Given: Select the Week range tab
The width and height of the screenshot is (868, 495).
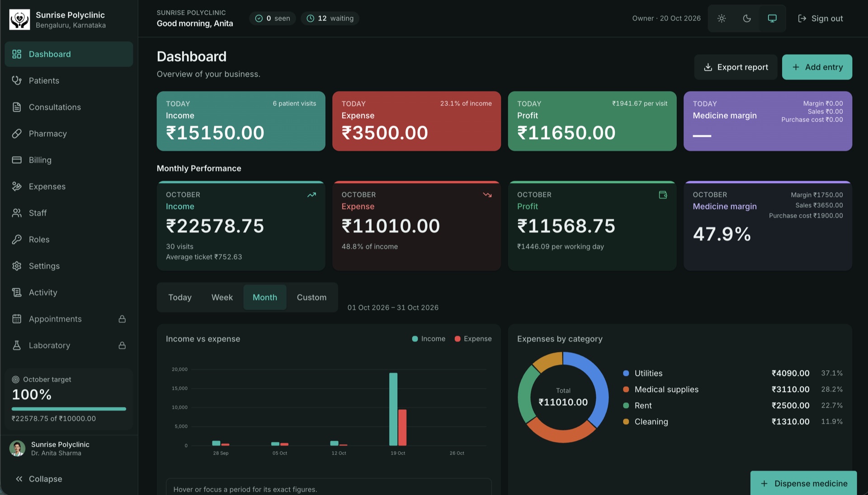Looking at the screenshot, I should 222,297.
